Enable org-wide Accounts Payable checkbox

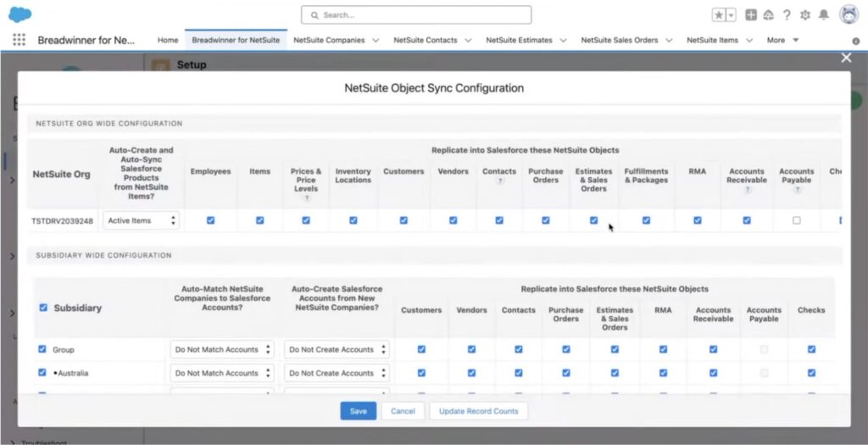pos(797,220)
